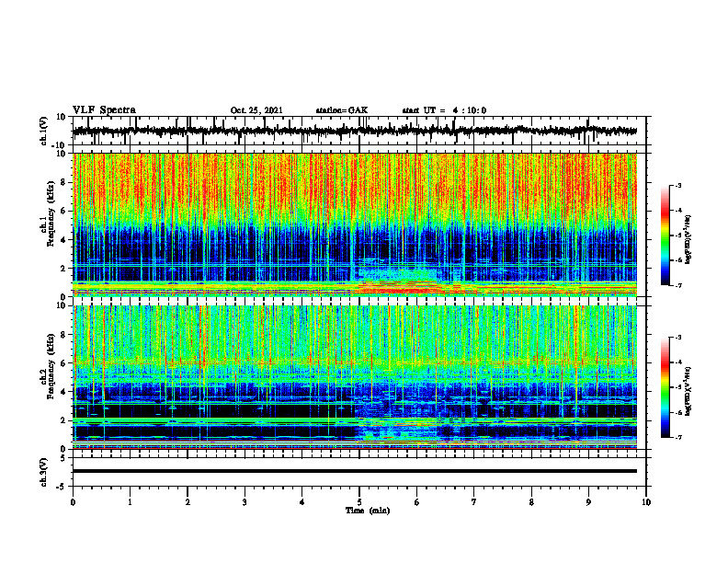Click the "ch.3(V)" axis label
This screenshot has height=563, width=728.
coord(44,473)
